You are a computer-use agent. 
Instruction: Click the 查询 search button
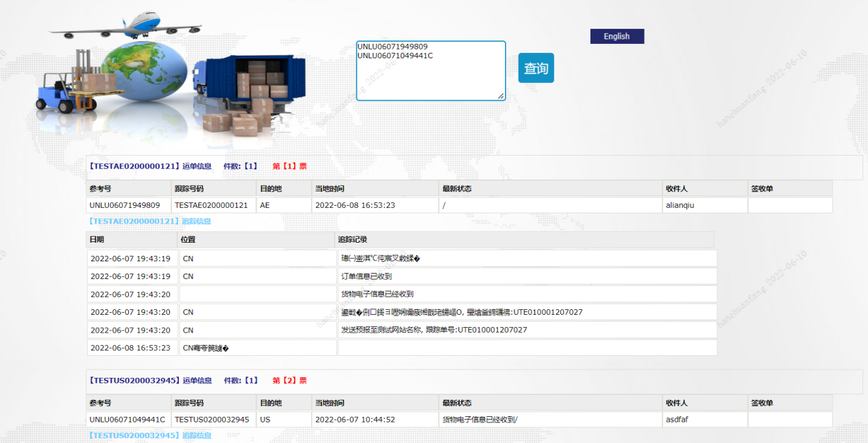tap(536, 68)
